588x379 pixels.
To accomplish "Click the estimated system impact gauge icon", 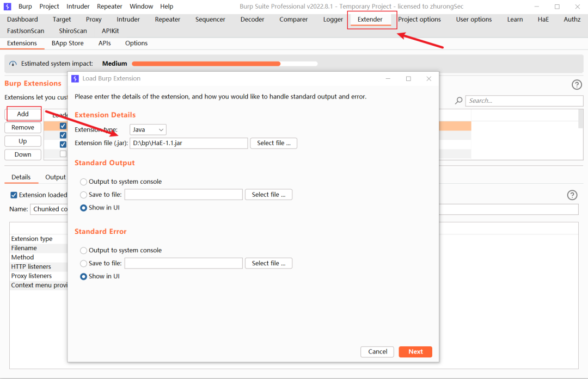I will pyautogui.click(x=13, y=64).
